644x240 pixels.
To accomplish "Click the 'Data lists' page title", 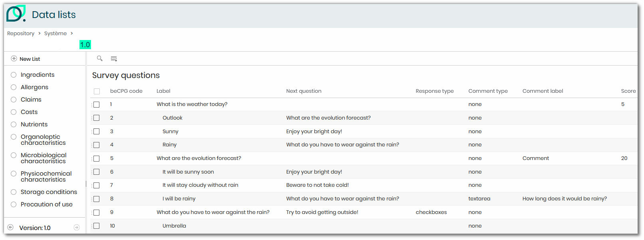I will (x=54, y=15).
